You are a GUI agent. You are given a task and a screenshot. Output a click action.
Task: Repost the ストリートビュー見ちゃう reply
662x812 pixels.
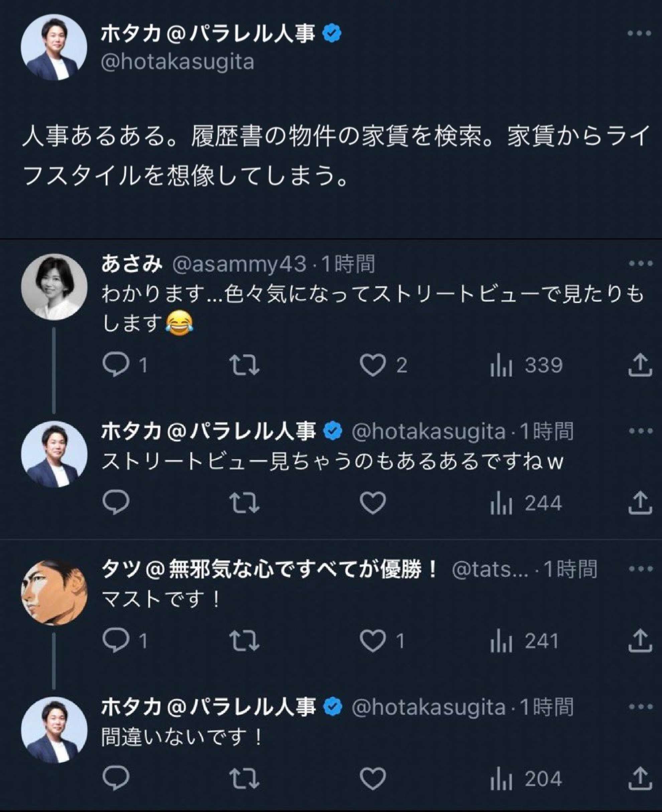(x=244, y=503)
